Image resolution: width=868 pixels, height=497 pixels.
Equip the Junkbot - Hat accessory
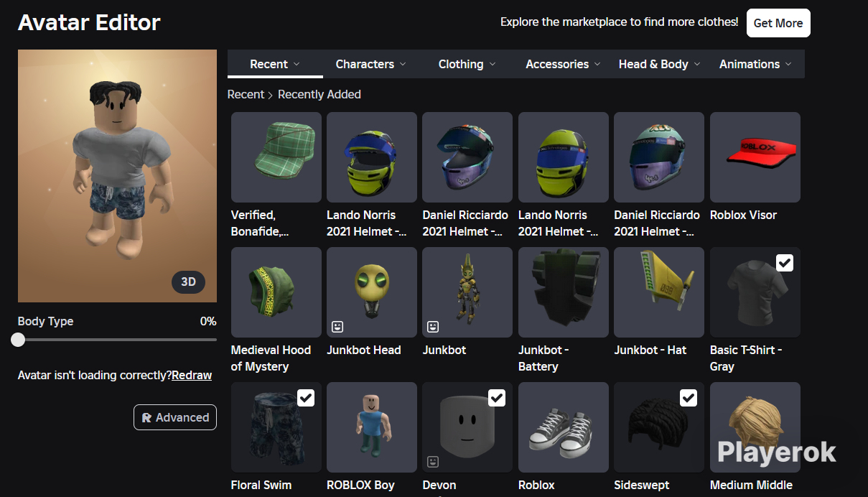(659, 292)
